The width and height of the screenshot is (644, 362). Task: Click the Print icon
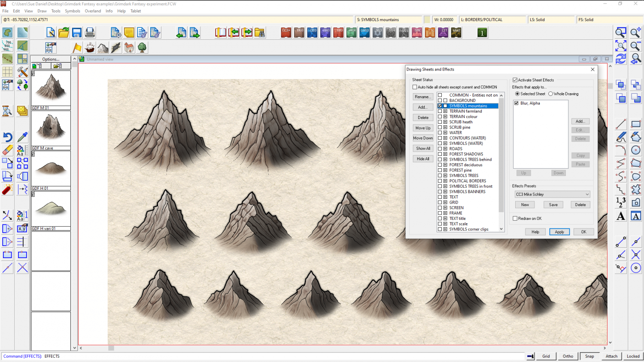(x=90, y=33)
